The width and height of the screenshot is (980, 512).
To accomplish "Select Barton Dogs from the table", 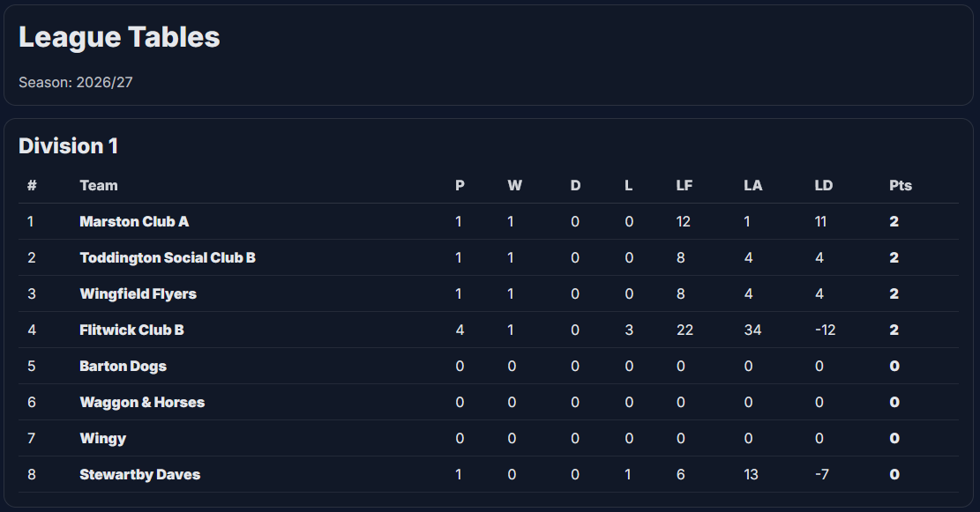I will 123,366.
